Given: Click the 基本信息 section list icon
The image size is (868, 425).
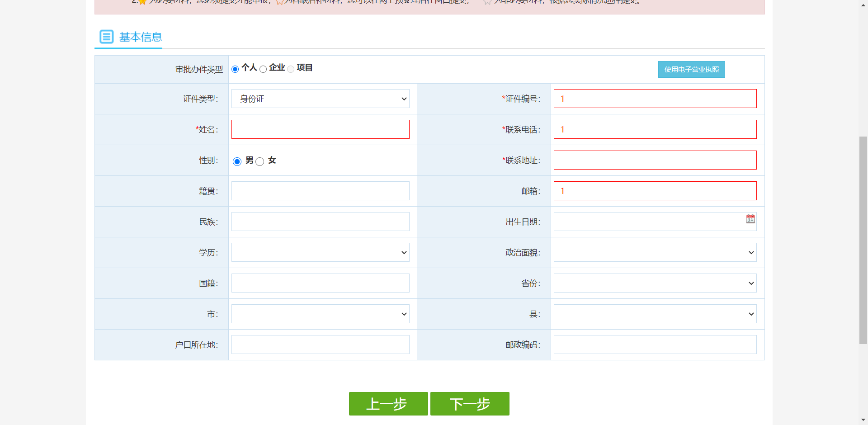Looking at the screenshot, I should click(106, 37).
